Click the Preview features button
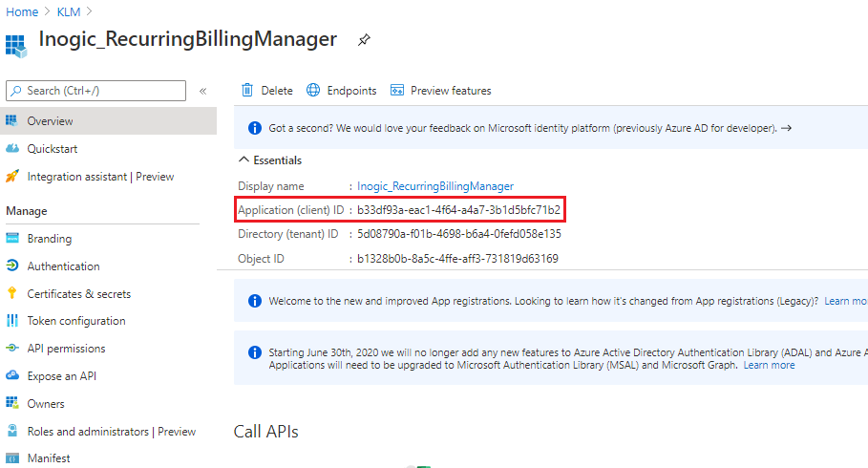This screenshot has height=468, width=868. pyautogui.click(x=440, y=91)
